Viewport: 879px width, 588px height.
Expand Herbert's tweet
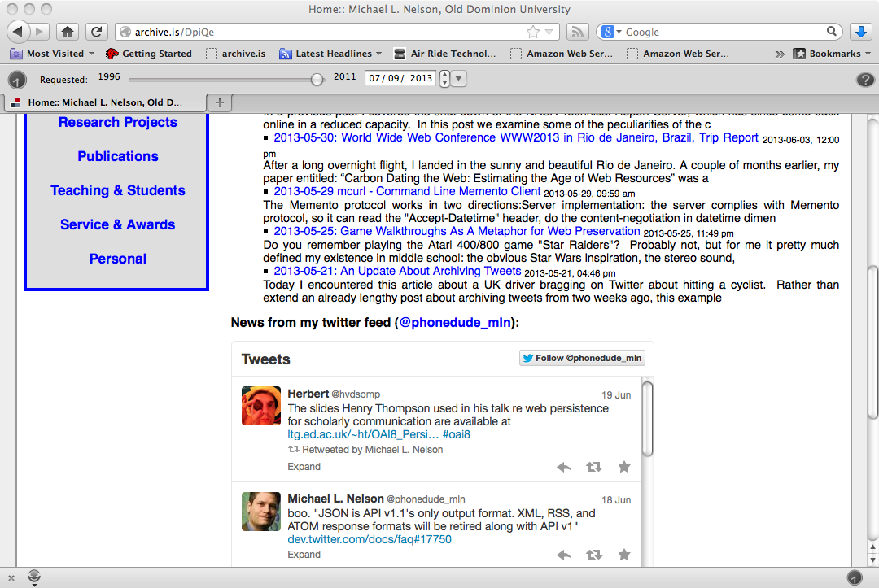tap(304, 467)
